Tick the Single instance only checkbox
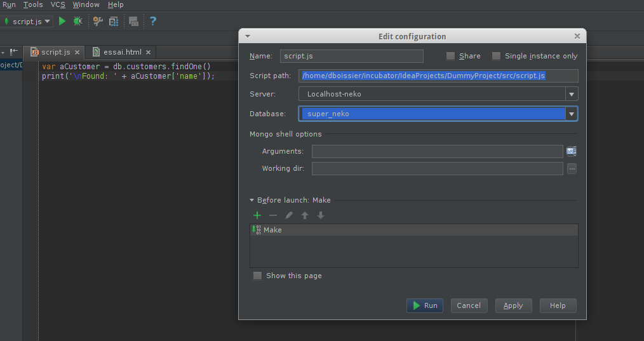The image size is (644, 341). pyautogui.click(x=497, y=56)
